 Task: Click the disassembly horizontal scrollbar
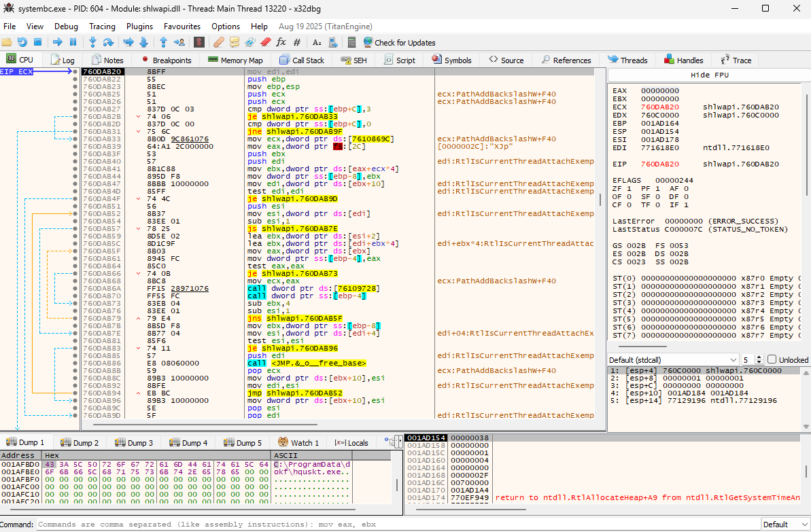pyautogui.click(x=205, y=425)
